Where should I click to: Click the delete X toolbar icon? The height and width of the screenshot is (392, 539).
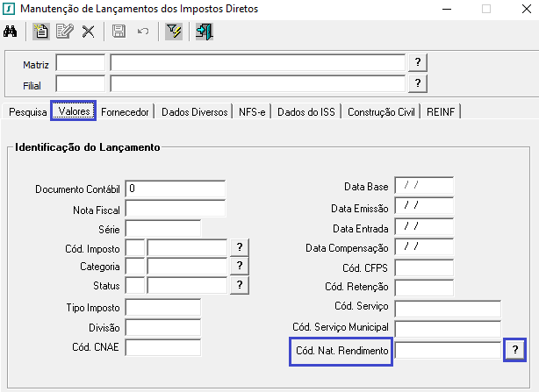pos(88,32)
